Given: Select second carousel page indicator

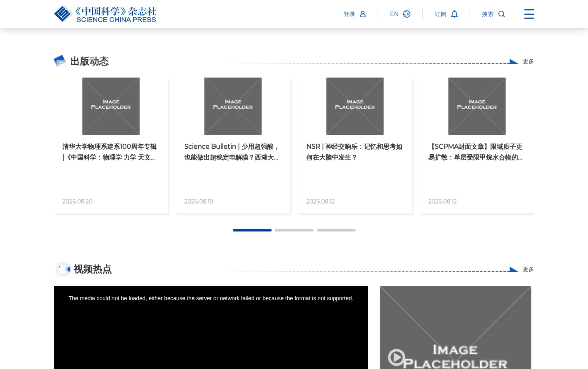Looking at the screenshot, I should click(294, 230).
